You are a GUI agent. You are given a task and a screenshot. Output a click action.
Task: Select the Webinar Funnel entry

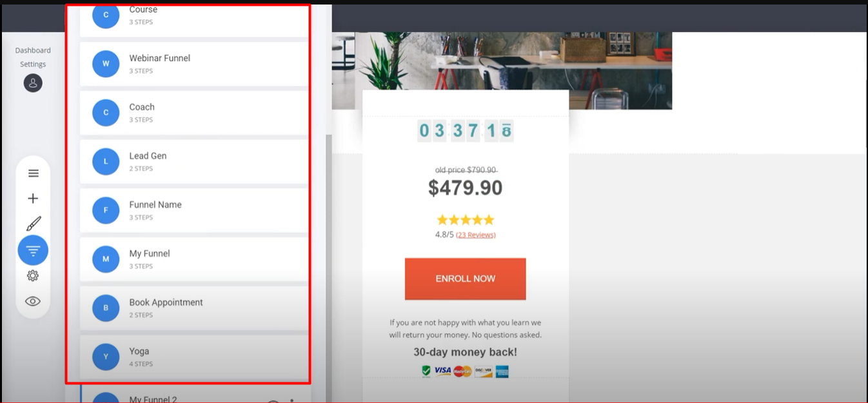coord(194,64)
